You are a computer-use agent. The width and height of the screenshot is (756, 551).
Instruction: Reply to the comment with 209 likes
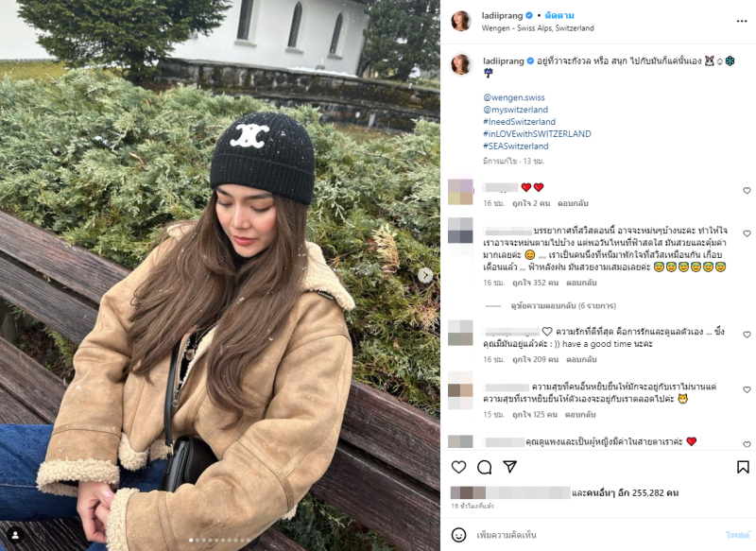581,359
